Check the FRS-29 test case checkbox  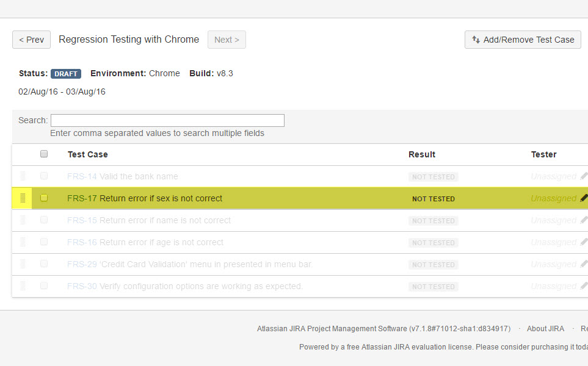pos(44,264)
